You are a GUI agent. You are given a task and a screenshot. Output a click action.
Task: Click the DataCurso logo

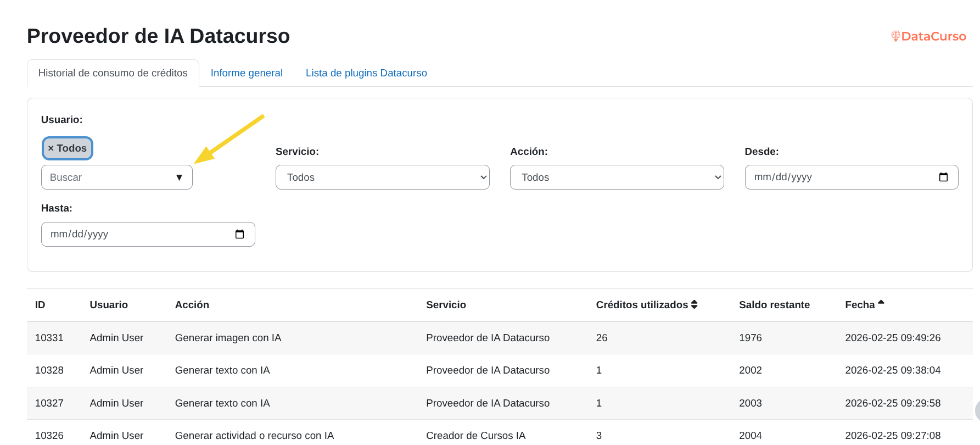(x=928, y=36)
